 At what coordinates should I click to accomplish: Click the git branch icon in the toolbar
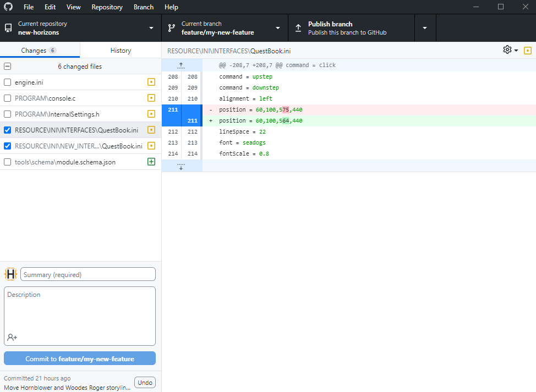(x=172, y=28)
